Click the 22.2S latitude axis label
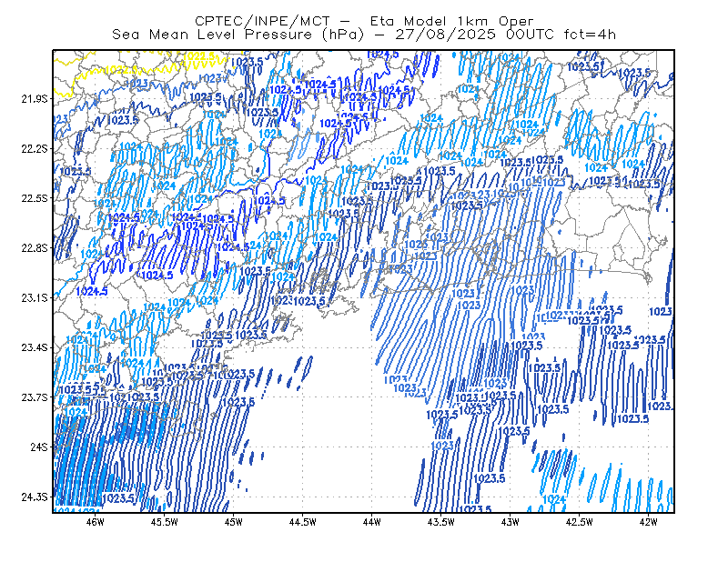This screenshot has width=728, height=562. pos(35,149)
